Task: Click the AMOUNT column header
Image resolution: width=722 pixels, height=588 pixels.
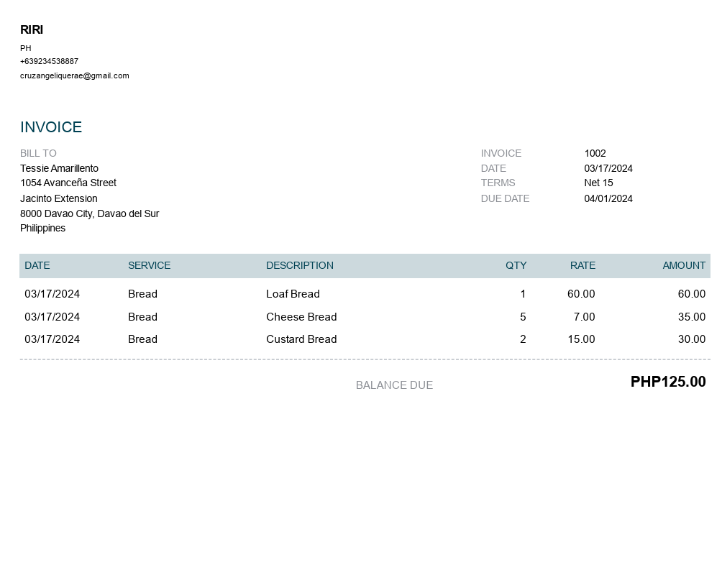Action: point(684,265)
